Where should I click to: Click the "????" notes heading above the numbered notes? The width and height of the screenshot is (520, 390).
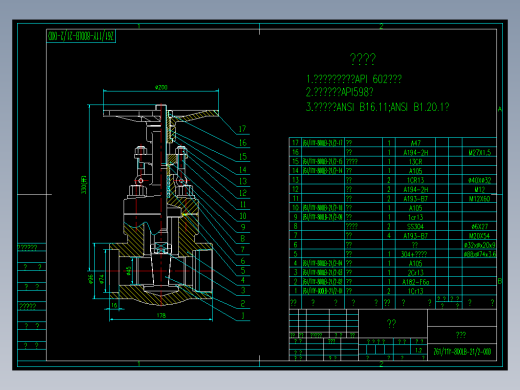(363, 59)
